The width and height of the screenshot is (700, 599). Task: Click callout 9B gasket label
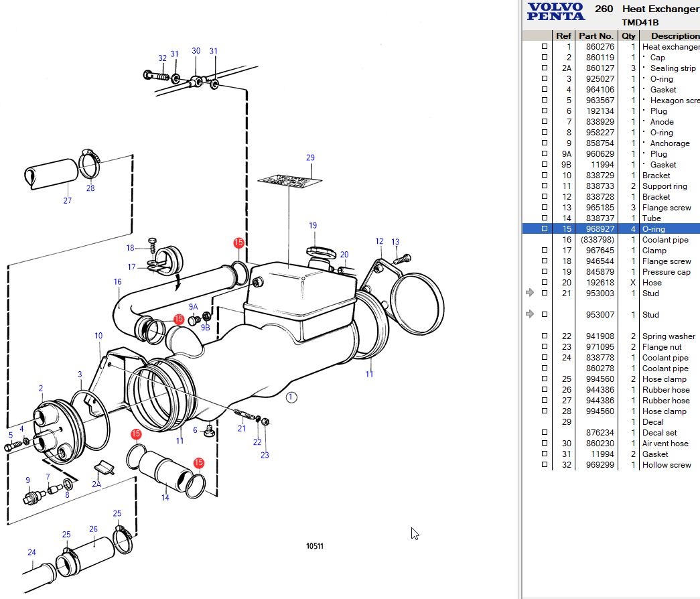(206, 328)
